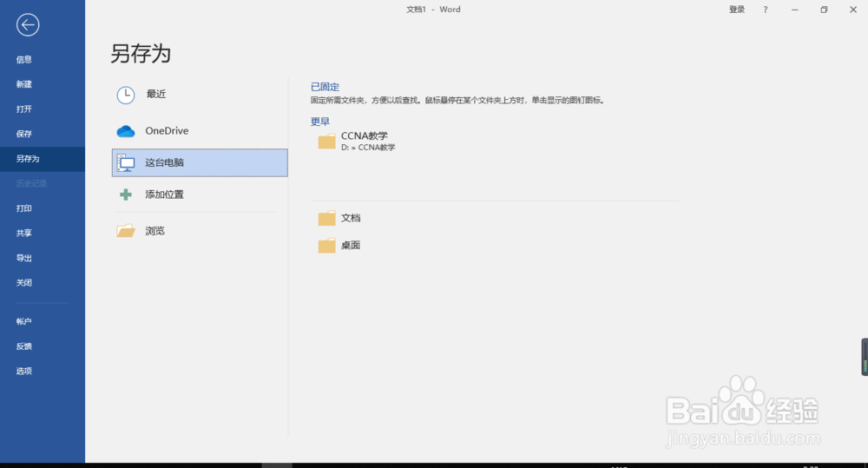Select the 最近 location label
Image resolution: width=868 pixels, height=468 pixels.
pyautogui.click(x=156, y=94)
